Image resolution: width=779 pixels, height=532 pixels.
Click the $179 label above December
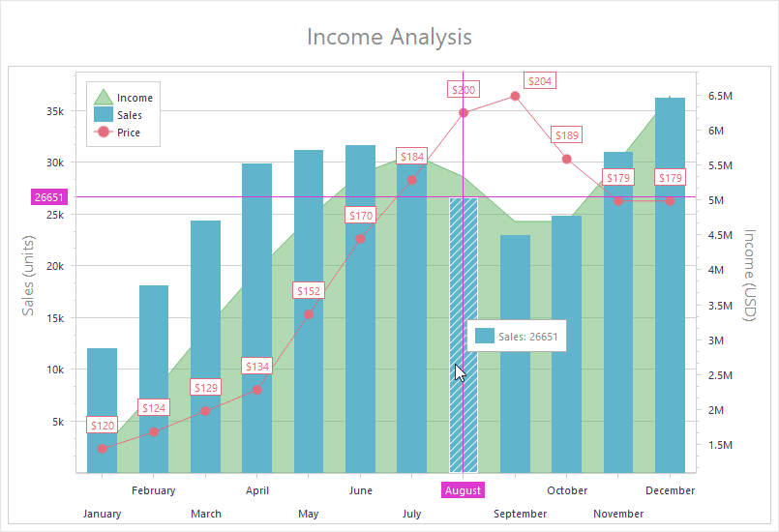coord(671,177)
